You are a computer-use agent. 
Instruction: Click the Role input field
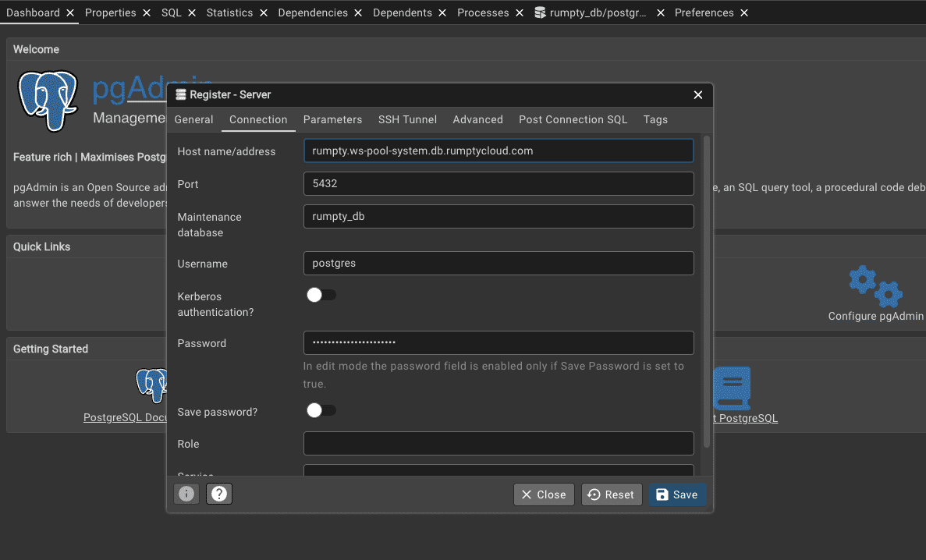[x=498, y=444]
